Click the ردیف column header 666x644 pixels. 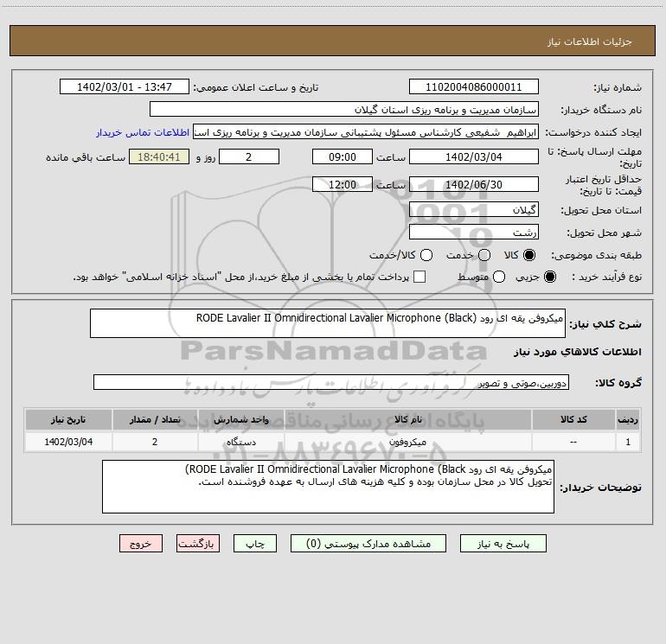pos(628,419)
